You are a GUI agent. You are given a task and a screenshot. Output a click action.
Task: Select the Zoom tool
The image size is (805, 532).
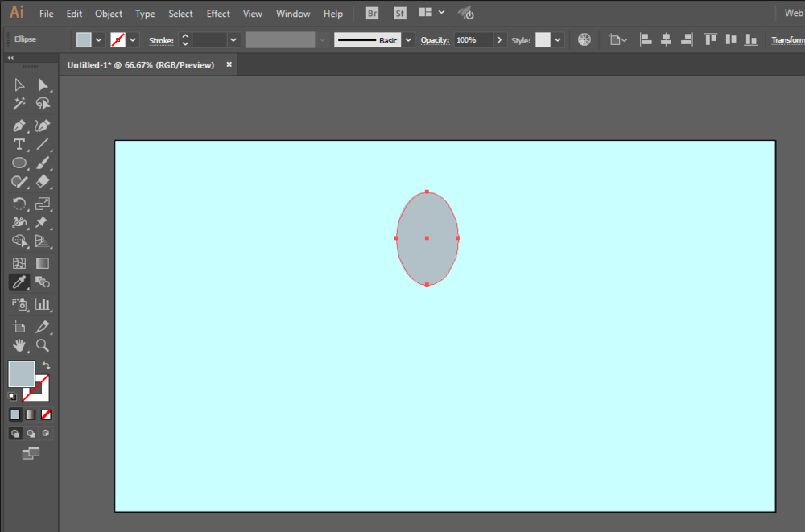43,345
